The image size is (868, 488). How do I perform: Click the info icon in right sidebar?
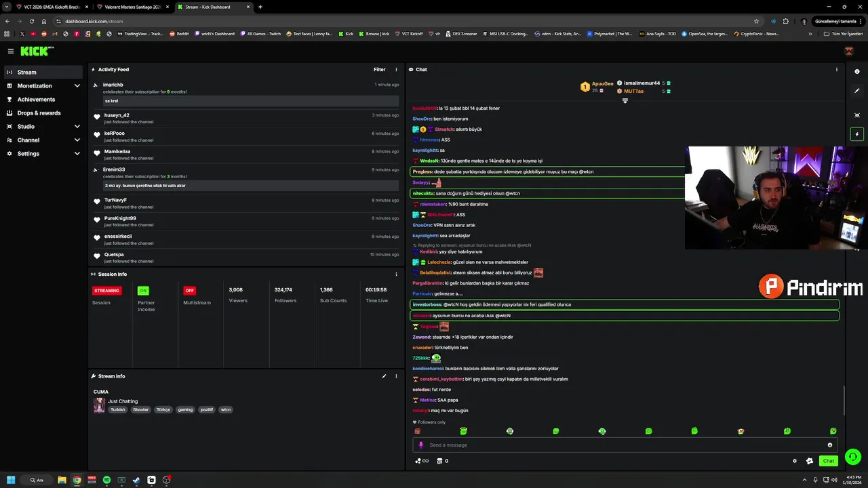pos(857,71)
